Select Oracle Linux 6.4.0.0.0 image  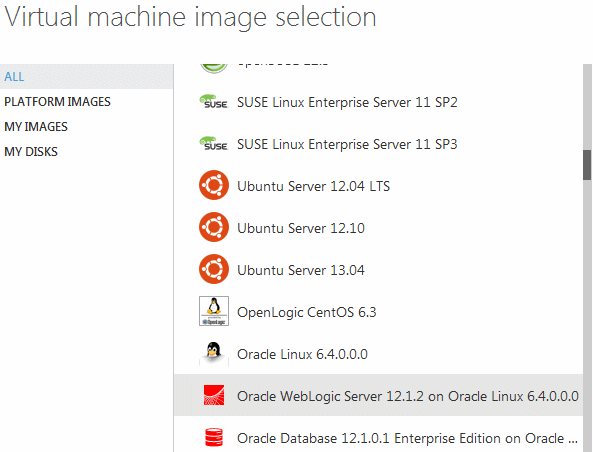pyautogui.click(x=302, y=354)
